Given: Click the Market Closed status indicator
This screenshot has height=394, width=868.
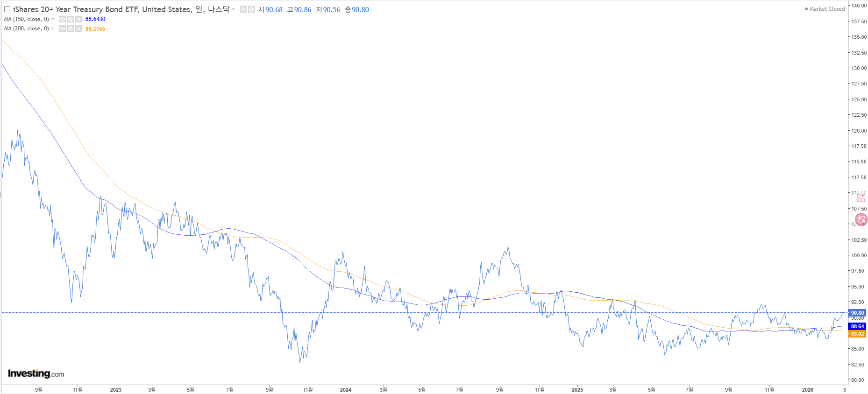Looking at the screenshot, I should click(x=825, y=9).
